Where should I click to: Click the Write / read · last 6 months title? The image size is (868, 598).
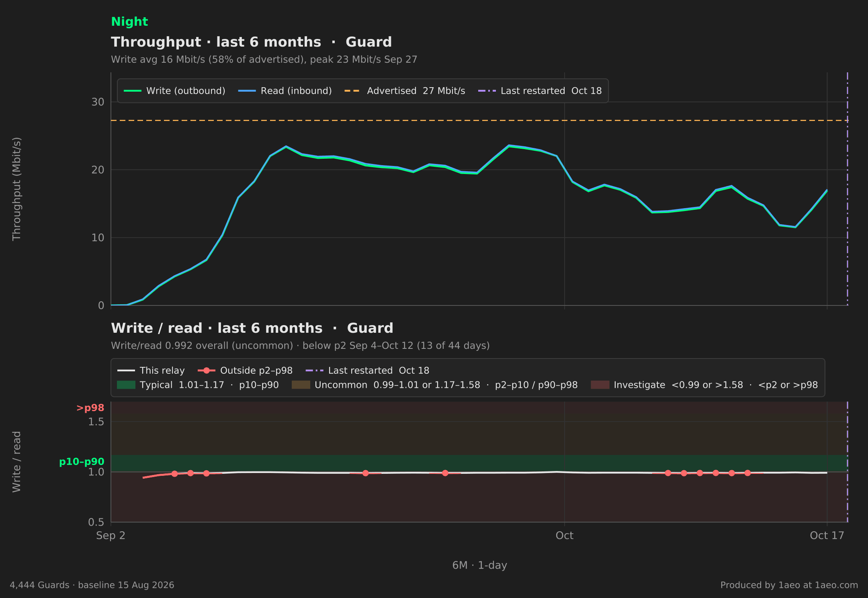tap(252, 328)
